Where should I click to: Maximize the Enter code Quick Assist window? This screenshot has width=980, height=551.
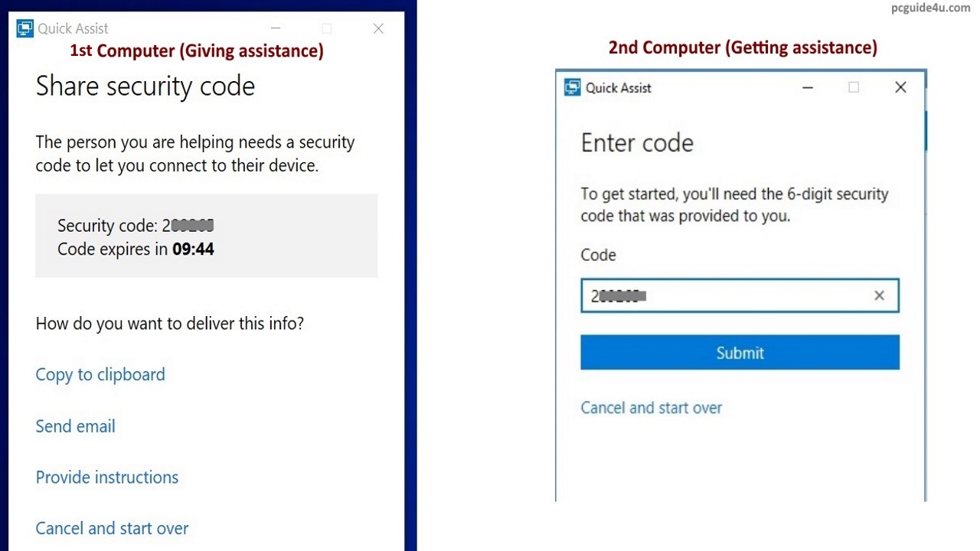(854, 87)
